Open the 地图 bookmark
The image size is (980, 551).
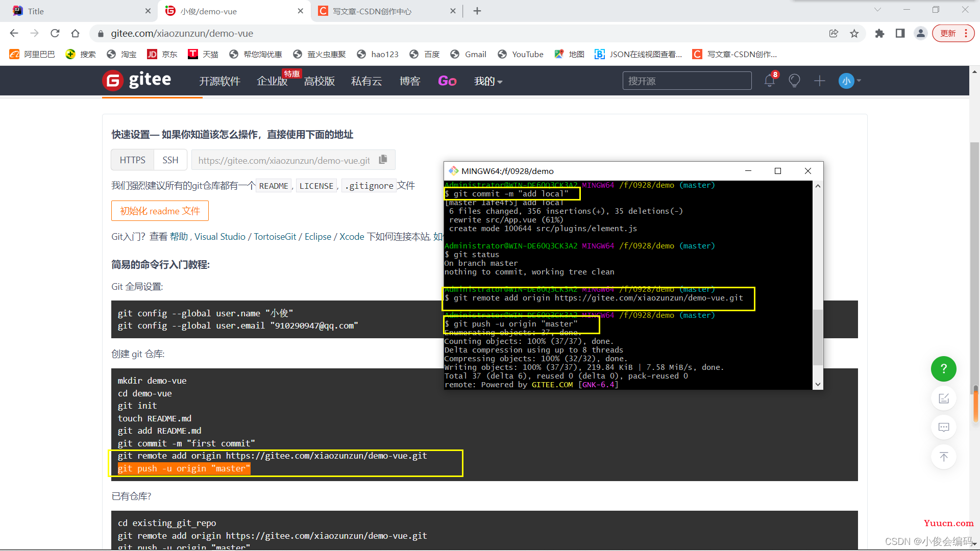point(569,54)
